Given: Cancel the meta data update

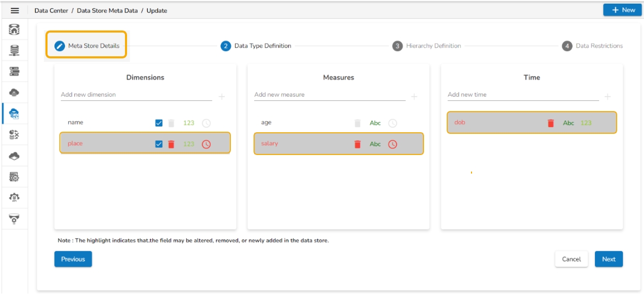Looking at the screenshot, I should coord(571,259).
